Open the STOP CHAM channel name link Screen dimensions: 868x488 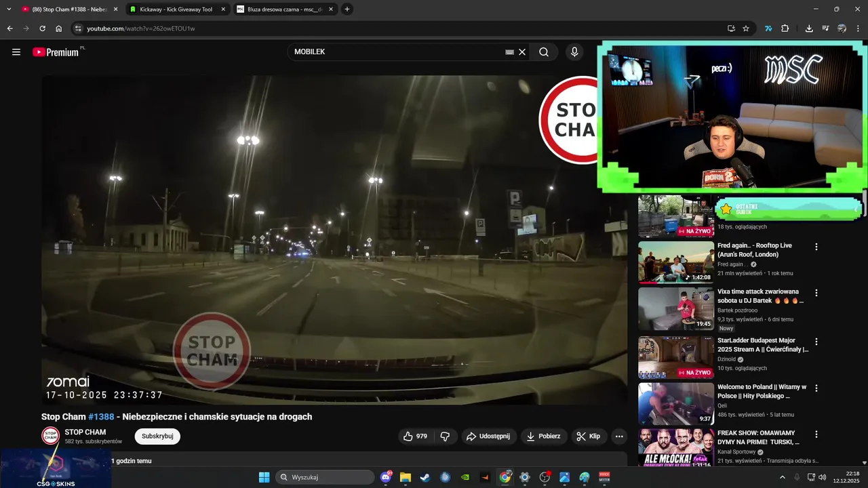pos(85,432)
